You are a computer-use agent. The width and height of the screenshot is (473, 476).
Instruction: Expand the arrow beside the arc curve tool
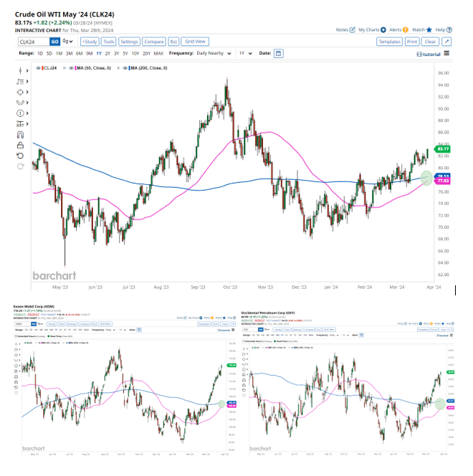(x=27, y=103)
